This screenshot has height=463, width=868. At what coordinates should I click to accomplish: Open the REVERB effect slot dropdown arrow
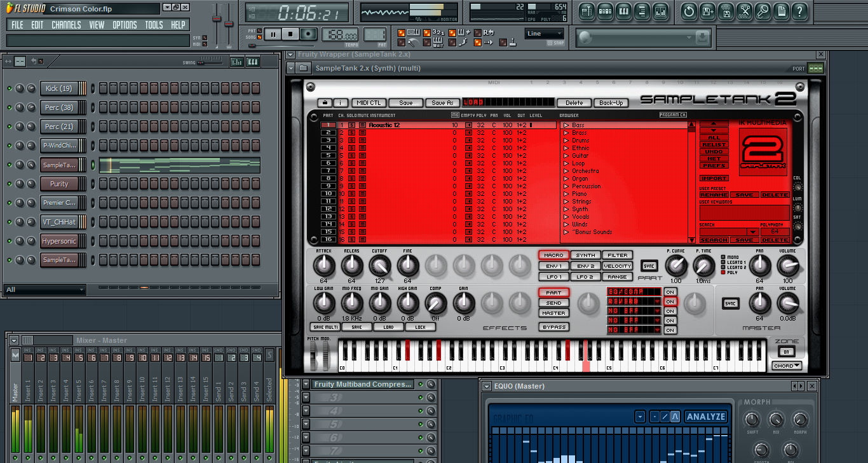click(657, 301)
